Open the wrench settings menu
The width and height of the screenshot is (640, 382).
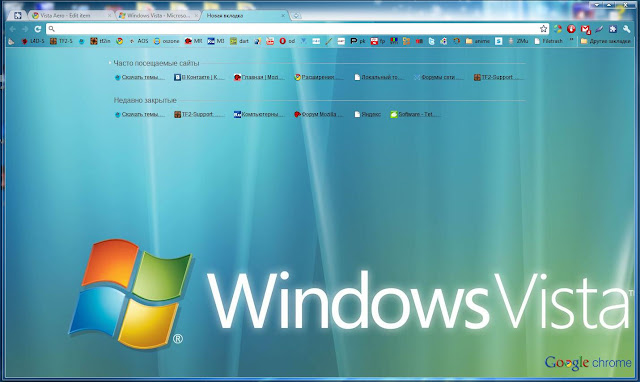click(627, 29)
